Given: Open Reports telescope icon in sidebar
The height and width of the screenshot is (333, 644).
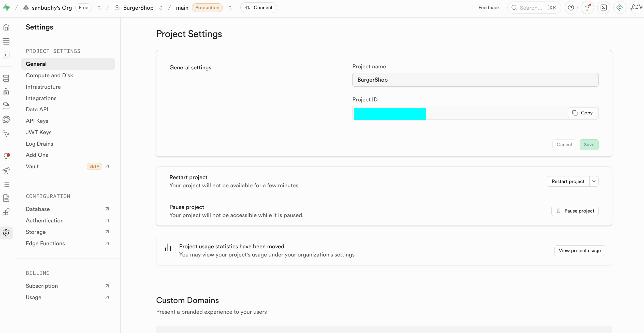Looking at the screenshot, I should pos(6,170).
